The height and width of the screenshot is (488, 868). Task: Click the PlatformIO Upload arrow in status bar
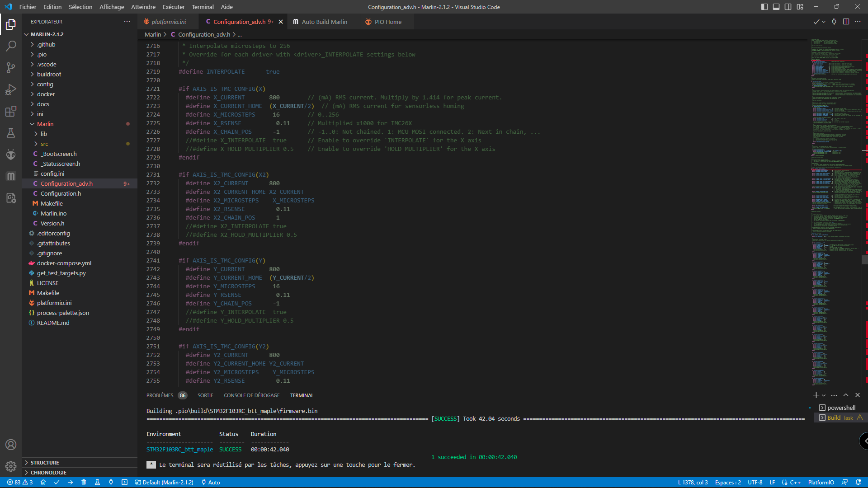tap(70, 483)
